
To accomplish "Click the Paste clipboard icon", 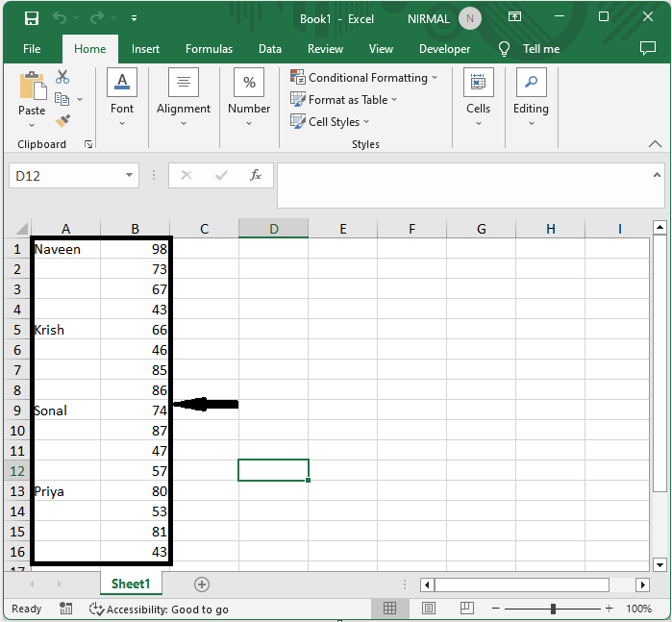I will coord(32,86).
